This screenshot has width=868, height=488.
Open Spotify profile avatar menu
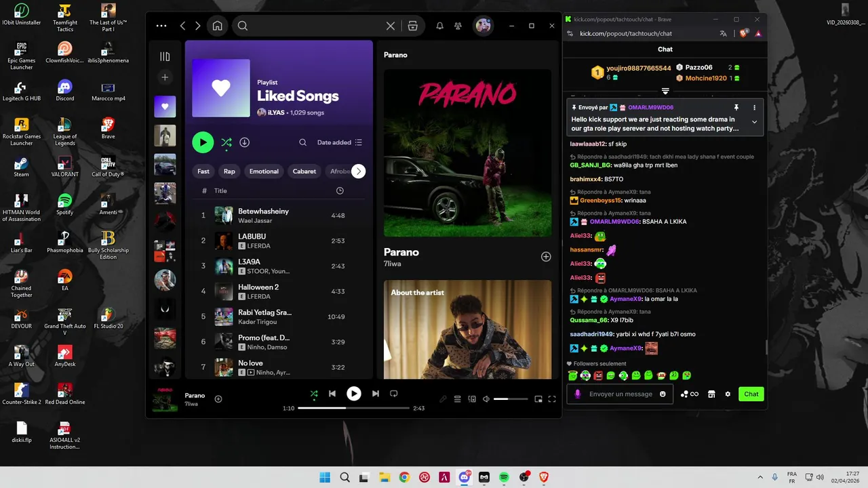point(483,26)
